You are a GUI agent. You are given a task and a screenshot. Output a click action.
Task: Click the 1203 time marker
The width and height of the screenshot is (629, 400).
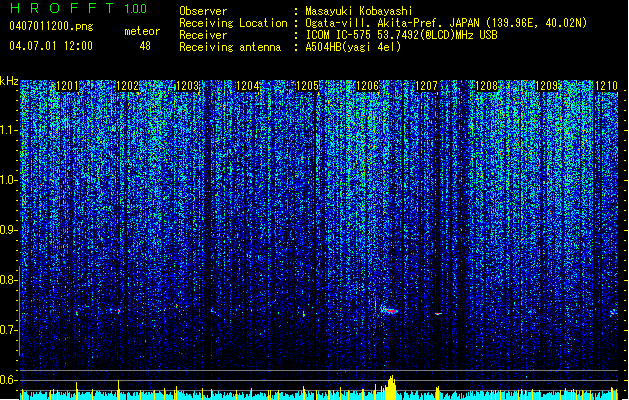tap(187, 86)
